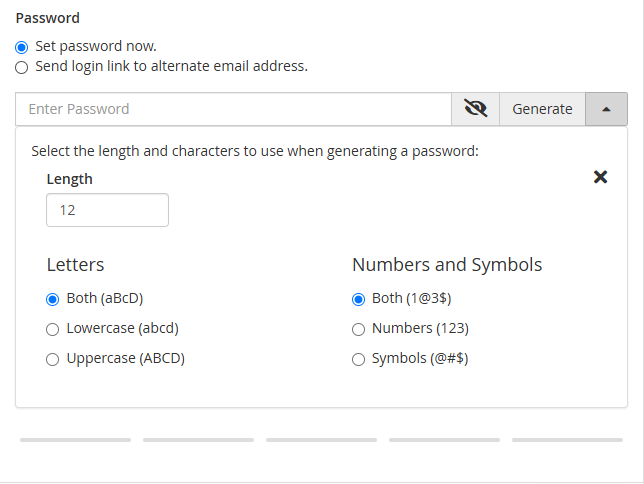Click the Length label text
Image resolution: width=644 pixels, height=484 pixels.
tap(69, 179)
